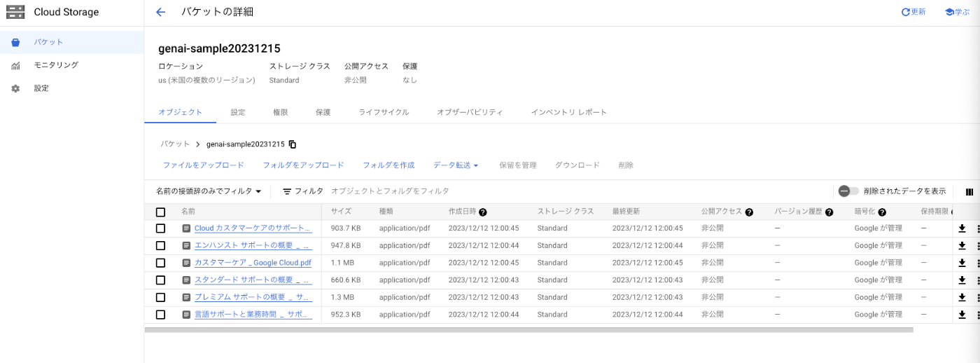Sort by the サイズ column header
Viewport: 980px width, 363px height.
click(x=341, y=212)
